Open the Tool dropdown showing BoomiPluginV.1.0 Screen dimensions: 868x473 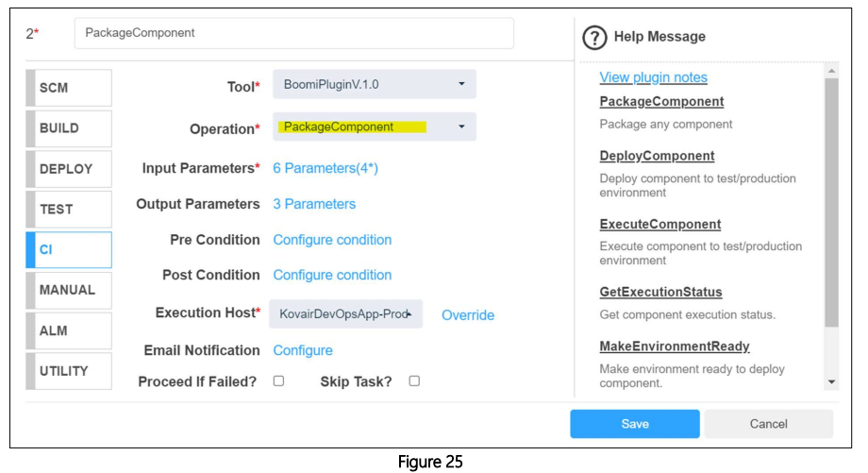point(375,84)
